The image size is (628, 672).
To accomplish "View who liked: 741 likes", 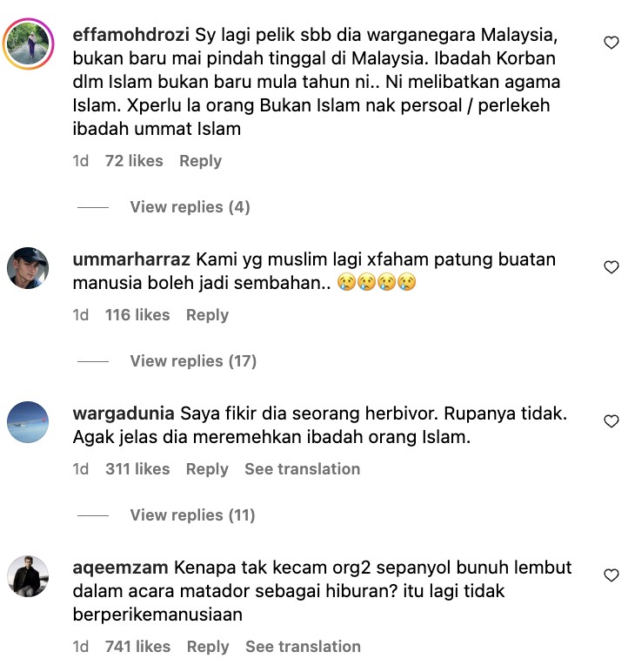I will click(x=138, y=646).
